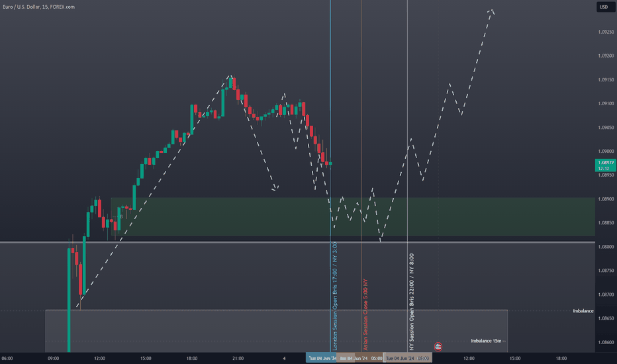The image size is (617, 364).
Task: Click the 1.08800 price axis label
Action: click(606, 247)
